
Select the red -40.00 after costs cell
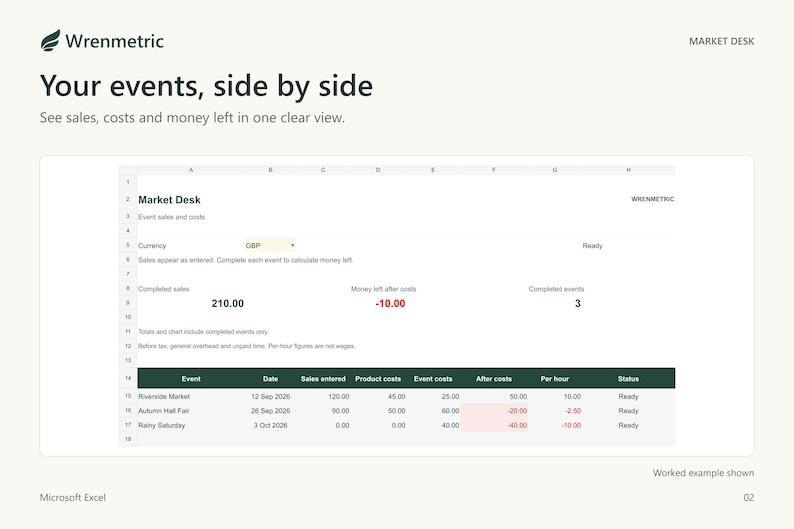coord(494,425)
